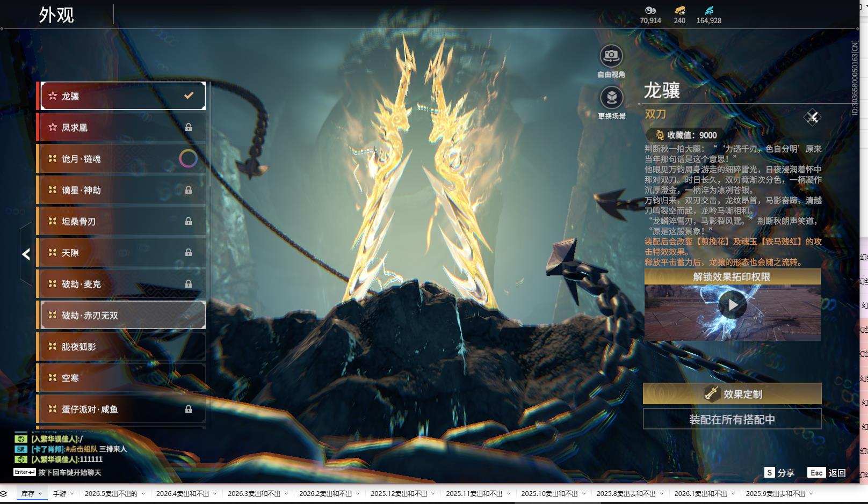The image size is (868, 504).
Task: Open the 库存 sheet tab dropdown arrow
Action: coord(40,494)
